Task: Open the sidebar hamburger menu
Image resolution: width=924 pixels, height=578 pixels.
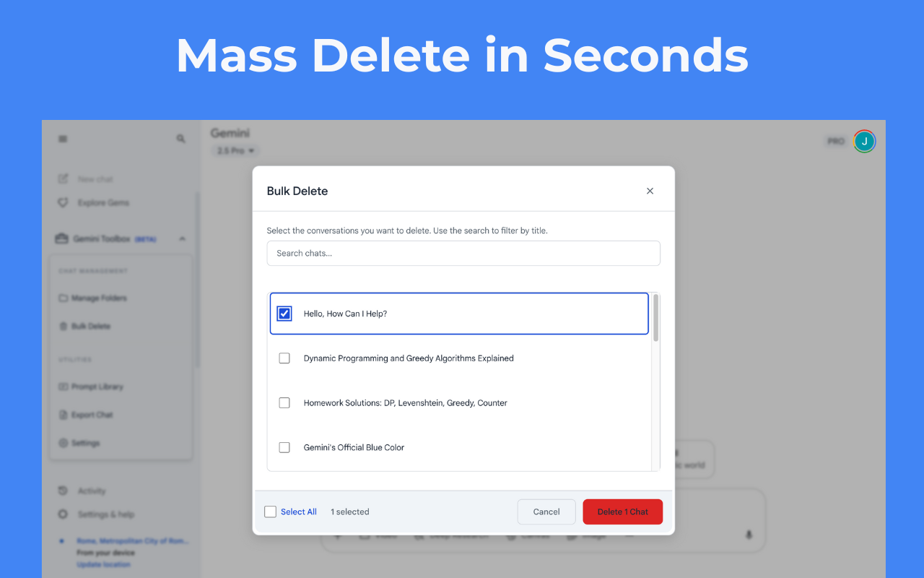Action: click(x=63, y=138)
